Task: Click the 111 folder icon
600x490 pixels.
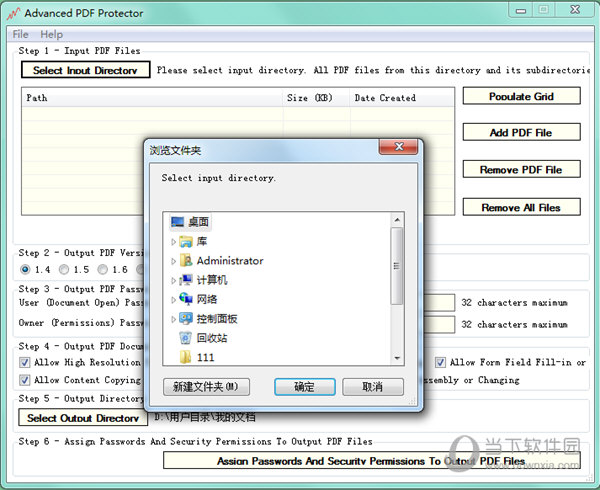Action: point(186,357)
